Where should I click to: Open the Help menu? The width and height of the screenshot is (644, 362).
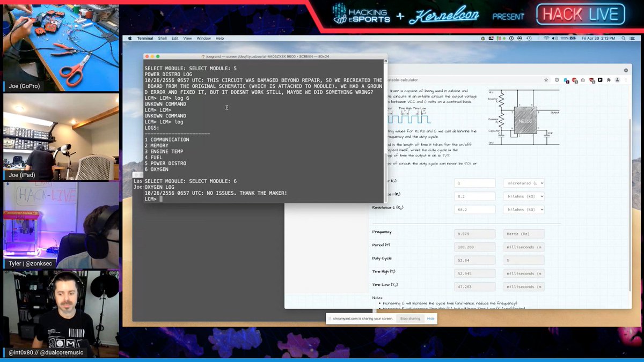tap(219, 39)
